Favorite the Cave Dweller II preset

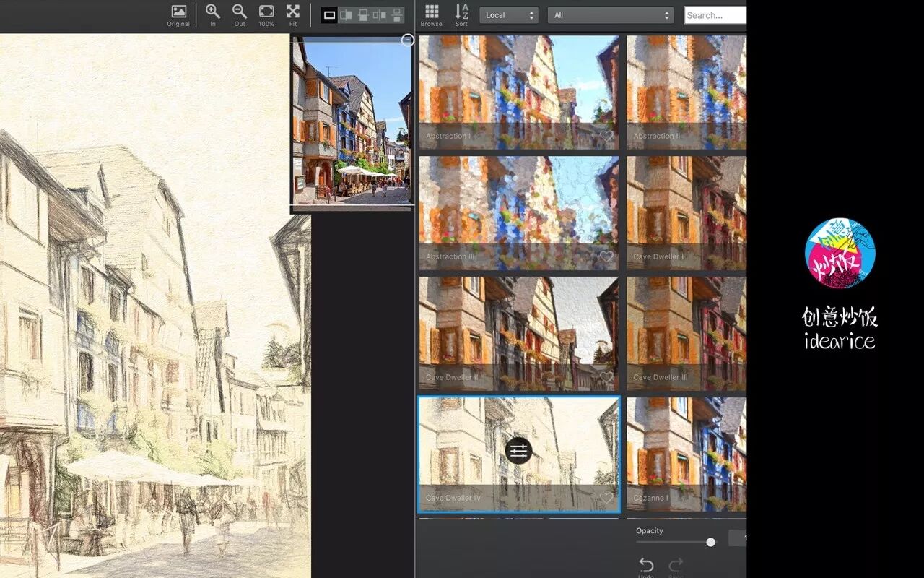(606, 377)
